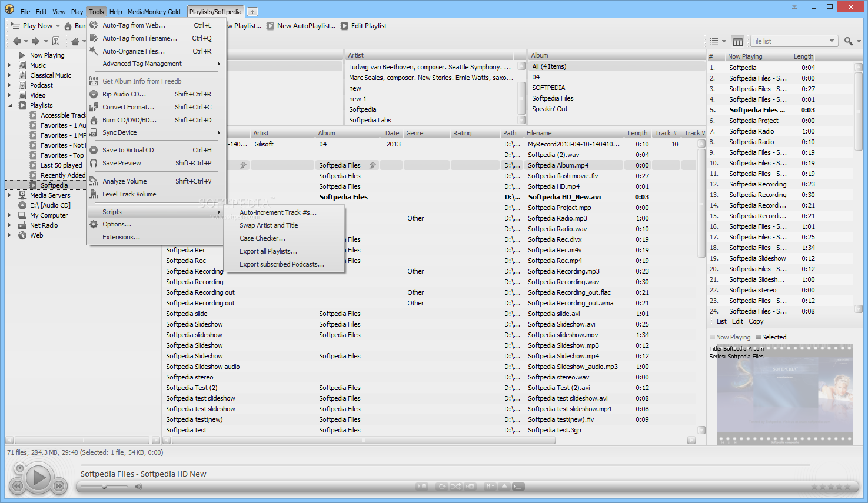Click the Filename column header
The height and width of the screenshot is (503, 868).
coord(573,133)
